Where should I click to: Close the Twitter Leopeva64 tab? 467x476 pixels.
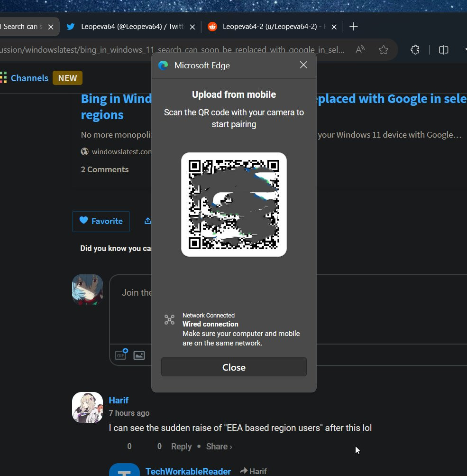(x=192, y=27)
